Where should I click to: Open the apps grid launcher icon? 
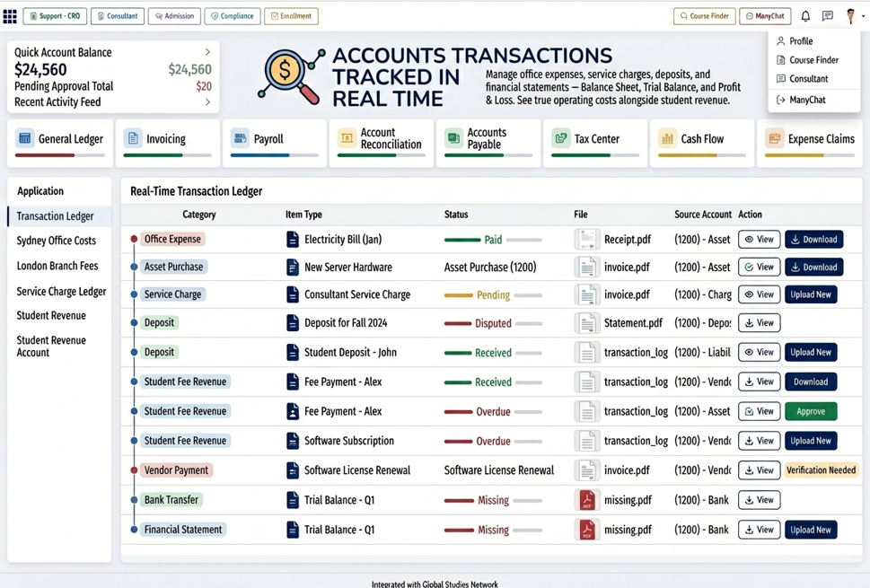[10, 16]
